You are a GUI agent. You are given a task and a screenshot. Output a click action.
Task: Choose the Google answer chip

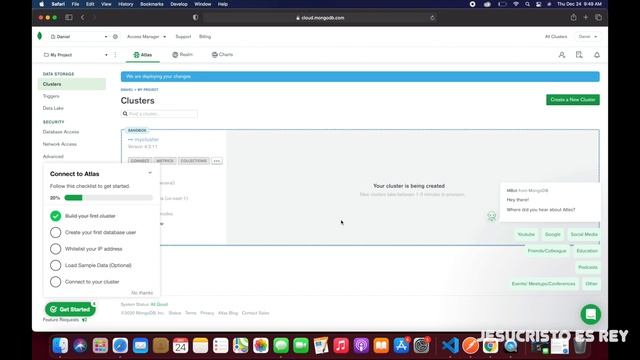[553, 234]
